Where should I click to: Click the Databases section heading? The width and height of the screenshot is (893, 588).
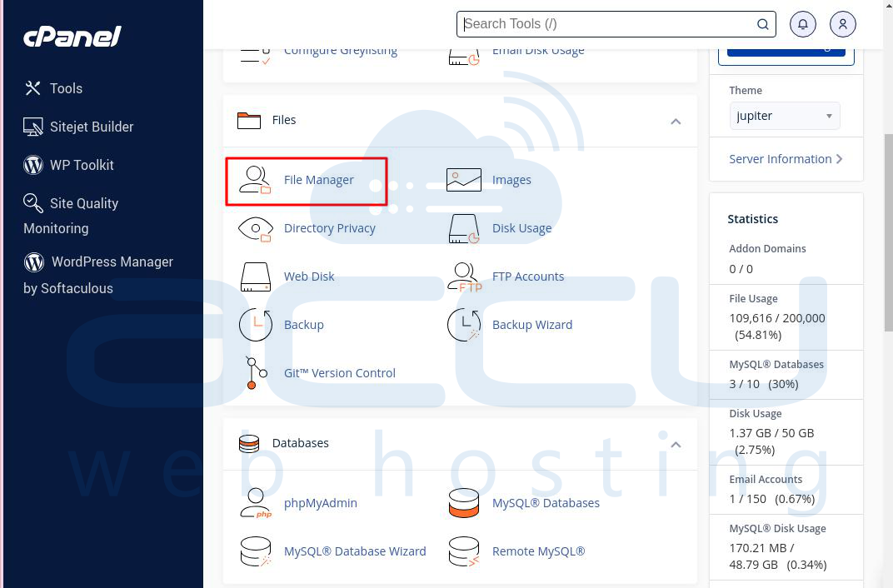pos(300,443)
